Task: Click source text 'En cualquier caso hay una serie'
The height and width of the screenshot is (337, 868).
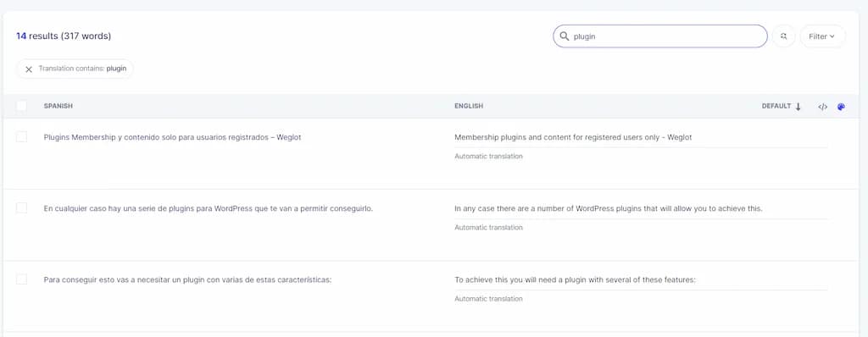Action: click(209, 208)
